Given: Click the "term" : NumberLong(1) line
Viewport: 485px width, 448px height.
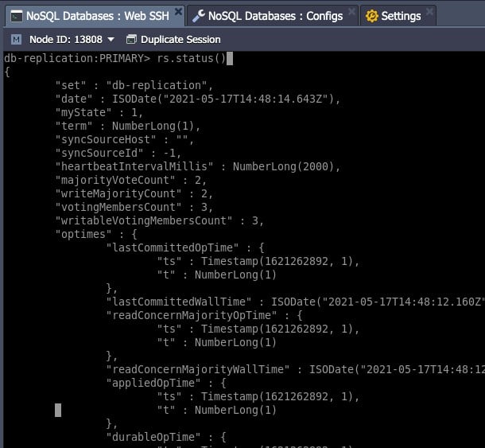Looking at the screenshot, I should pos(128,126).
